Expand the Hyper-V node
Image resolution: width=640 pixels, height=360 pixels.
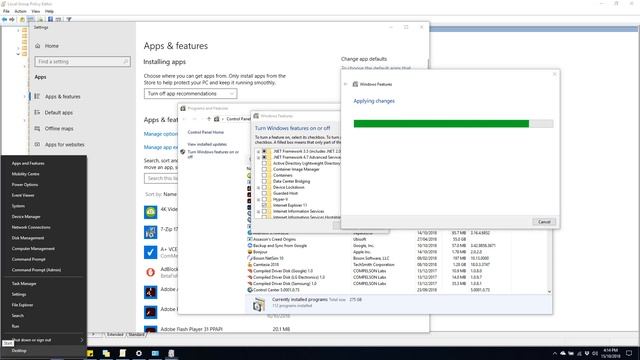coord(258,200)
